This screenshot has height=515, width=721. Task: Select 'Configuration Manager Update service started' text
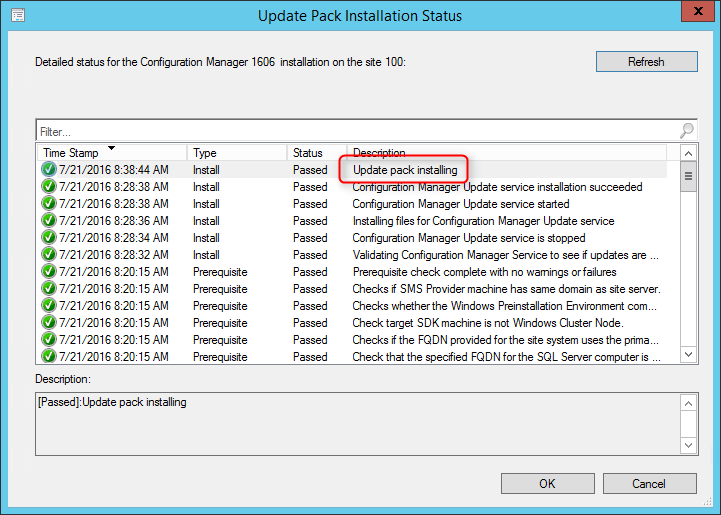click(x=461, y=204)
